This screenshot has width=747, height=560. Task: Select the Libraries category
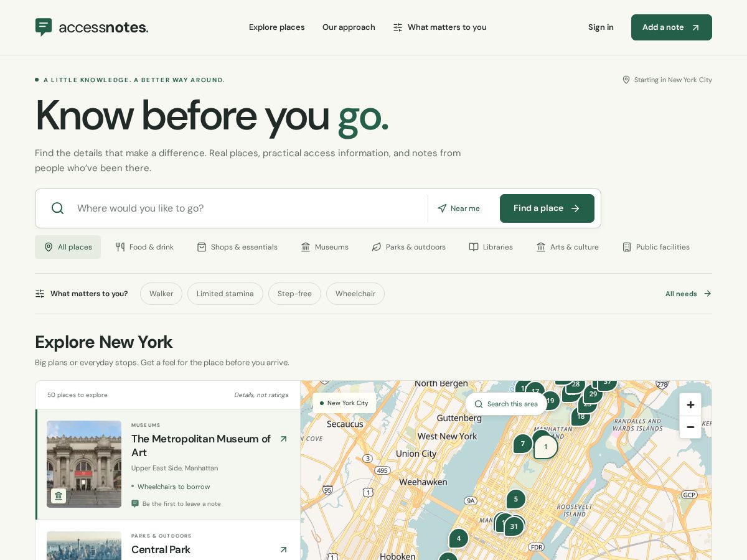pos(491,247)
